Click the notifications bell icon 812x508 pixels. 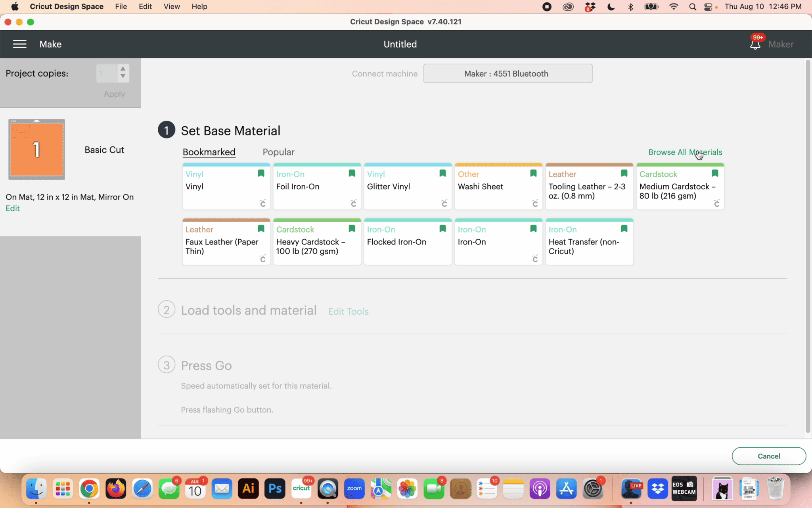[x=755, y=44]
